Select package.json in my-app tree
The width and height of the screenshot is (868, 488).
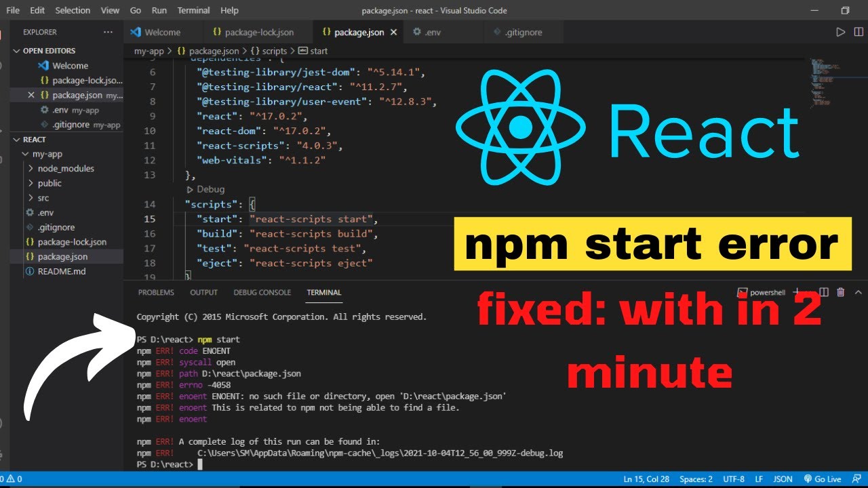(62, 257)
